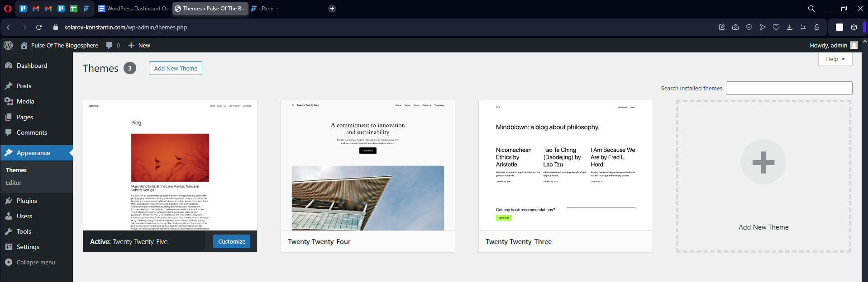868x282 pixels.
Task: Go to Settings in the sidebar
Action: (28, 247)
